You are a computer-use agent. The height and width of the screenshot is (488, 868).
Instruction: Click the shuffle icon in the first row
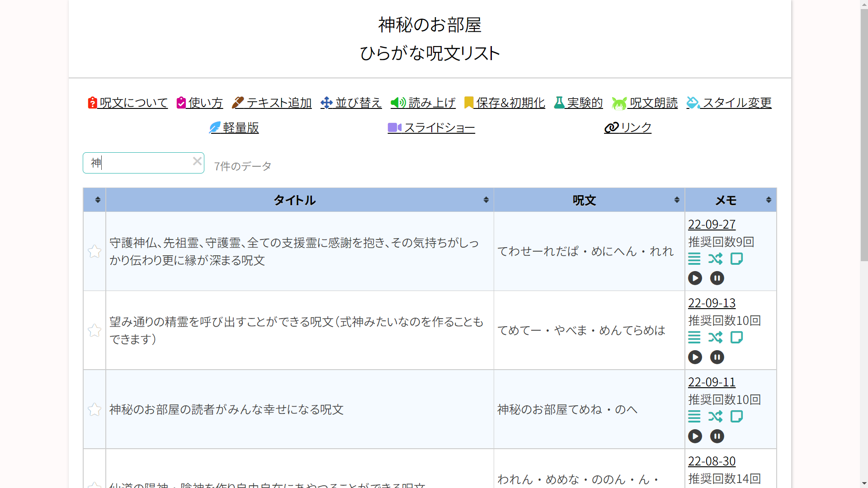coord(715,259)
